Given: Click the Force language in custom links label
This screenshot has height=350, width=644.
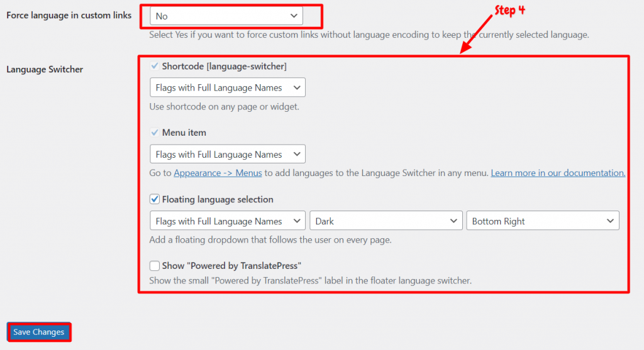Looking at the screenshot, I should coord(69,15).
